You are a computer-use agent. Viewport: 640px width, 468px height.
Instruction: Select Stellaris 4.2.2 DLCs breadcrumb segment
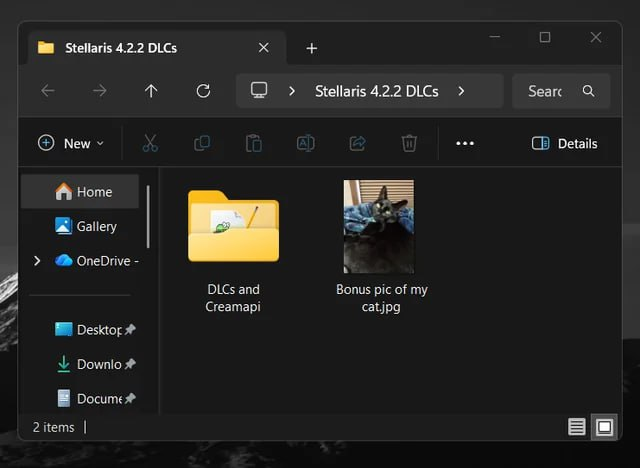(x=376, y=91)
